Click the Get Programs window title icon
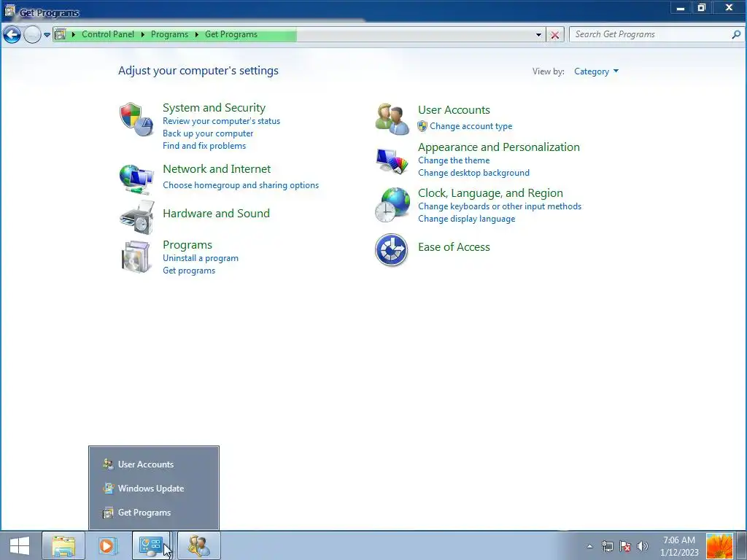Screen dimensions: 747x560 [9, 10]
